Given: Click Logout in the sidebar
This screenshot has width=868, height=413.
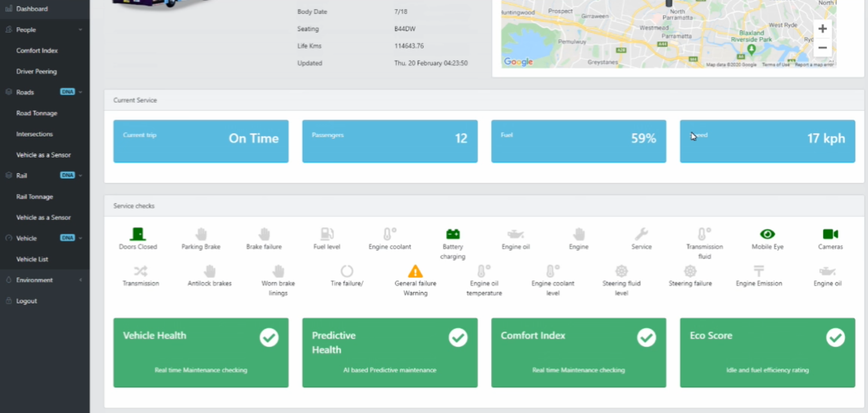Looking at the screenshot, I should (x=26, y=301).
